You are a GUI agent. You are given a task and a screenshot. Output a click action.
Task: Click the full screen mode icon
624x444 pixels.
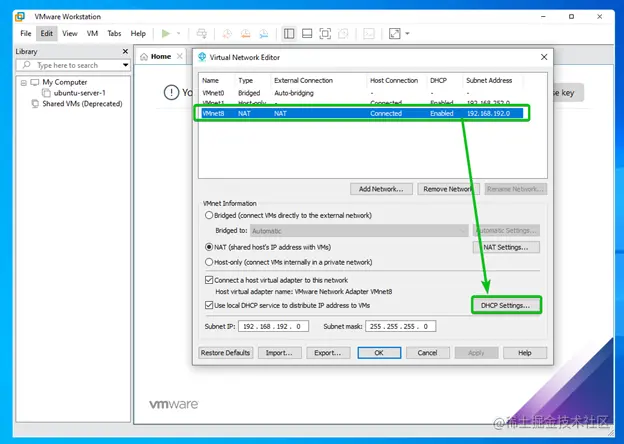(x=325, y=34)
